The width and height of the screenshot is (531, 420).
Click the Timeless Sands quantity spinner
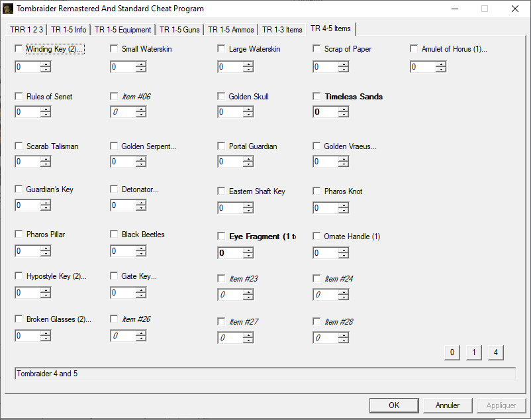(344, 112)
